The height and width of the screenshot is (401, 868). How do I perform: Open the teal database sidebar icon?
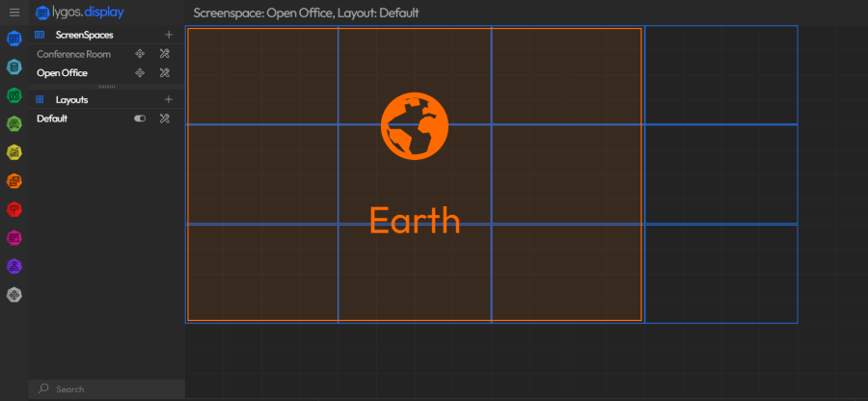click(x=14, y=67)
